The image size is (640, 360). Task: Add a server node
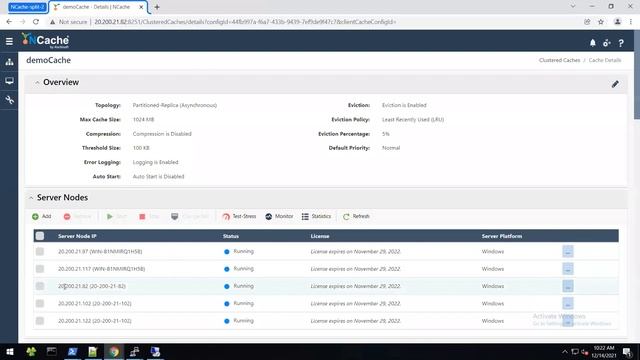click(x=42, y=216)
